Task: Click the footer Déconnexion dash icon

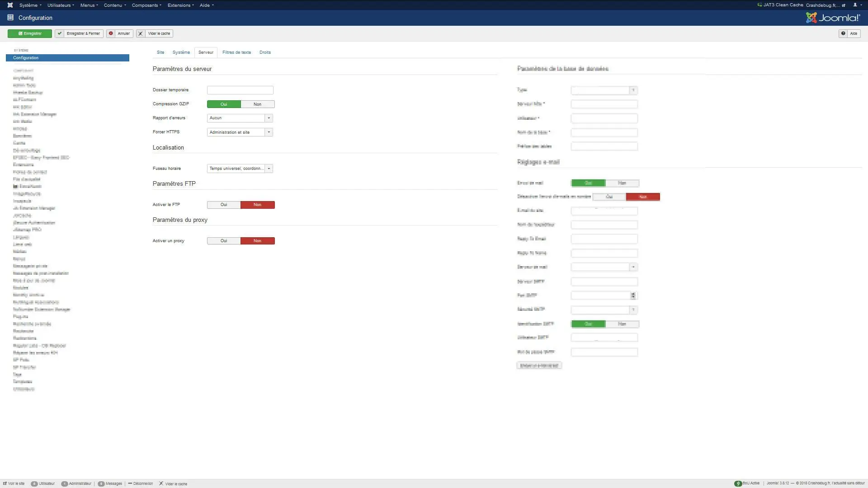Action: tap(130, 483)
